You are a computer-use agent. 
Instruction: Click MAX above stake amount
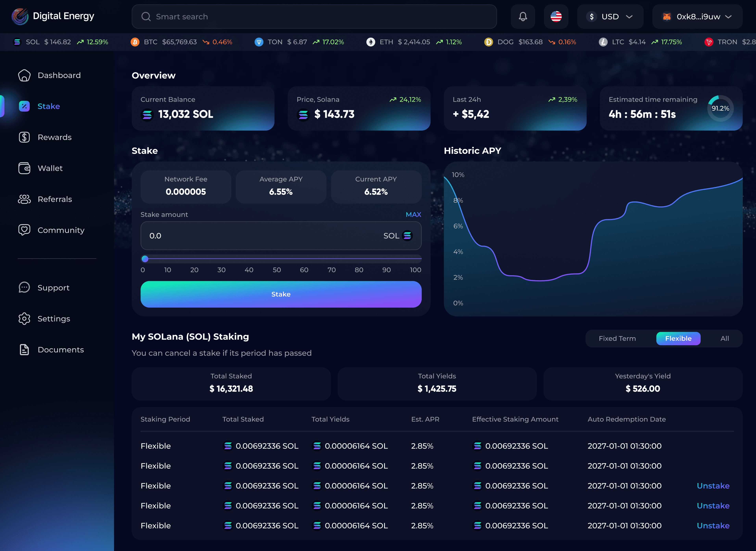(x=413, y=214)
